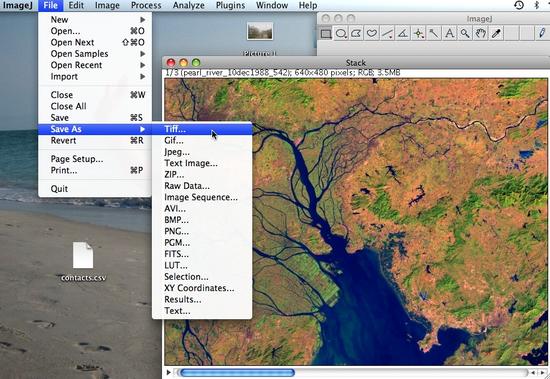Select the Rectangle selection tool

[326, 34]
